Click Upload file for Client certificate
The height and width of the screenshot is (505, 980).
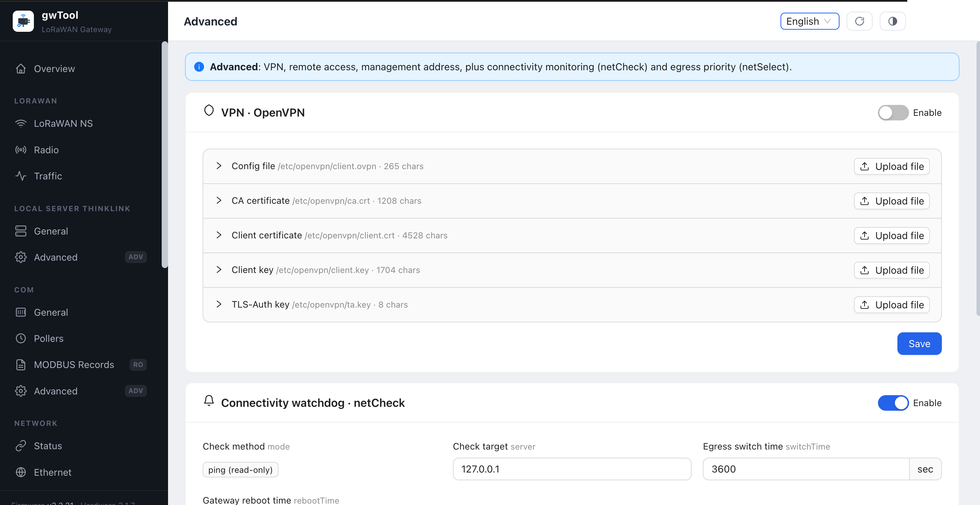[x=891, y=236]
